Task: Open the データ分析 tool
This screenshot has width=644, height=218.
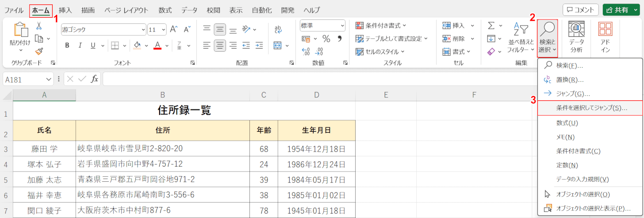Action: point(576,38)
